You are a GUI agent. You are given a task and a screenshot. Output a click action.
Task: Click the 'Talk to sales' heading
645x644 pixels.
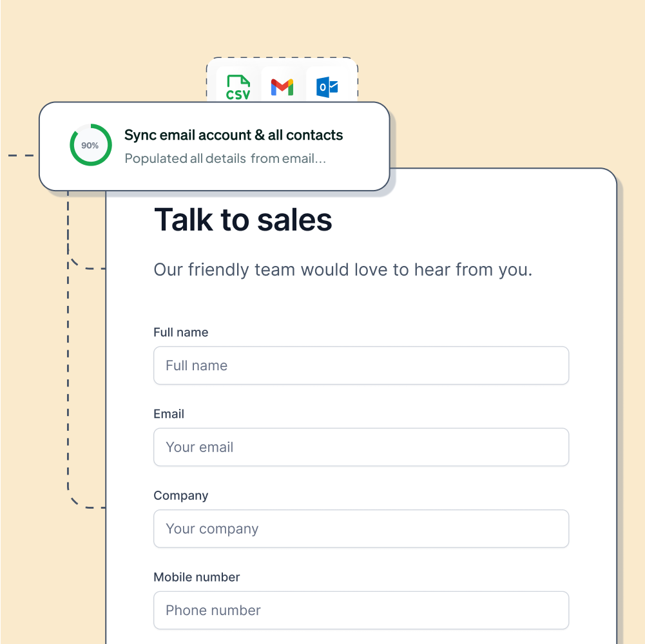(x=243, y=220)
